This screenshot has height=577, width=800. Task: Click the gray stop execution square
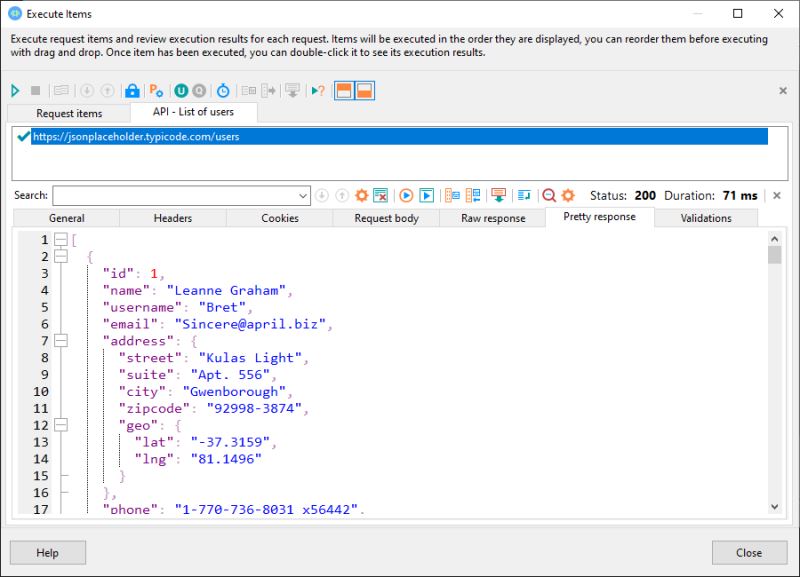point(35,91)
